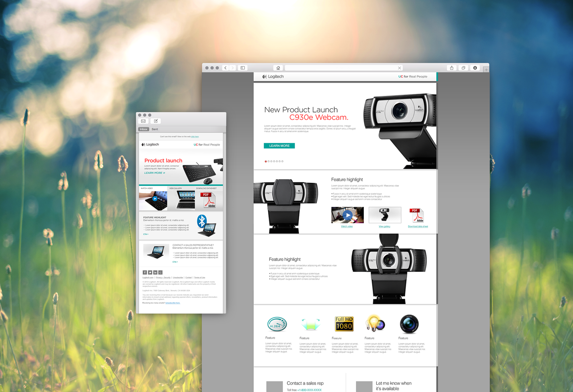
Task: Add a new tab with the plus button
Action: point(486,70)
